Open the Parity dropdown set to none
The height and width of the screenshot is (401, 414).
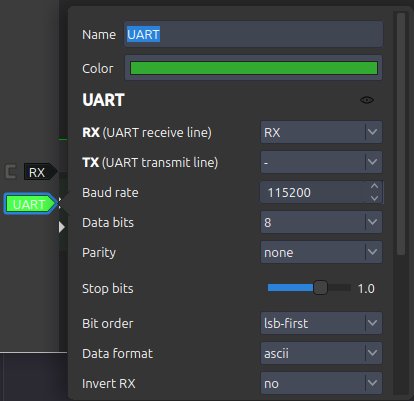point(321,252)
